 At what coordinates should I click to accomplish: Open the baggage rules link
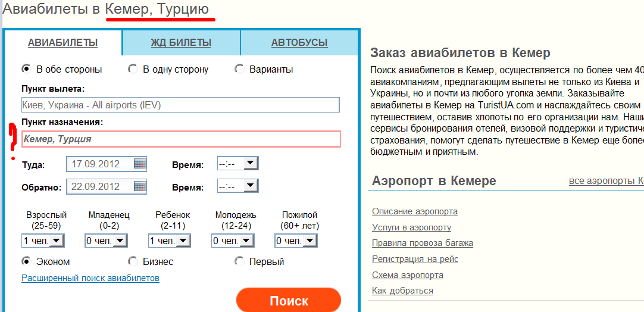pos(422,243)
